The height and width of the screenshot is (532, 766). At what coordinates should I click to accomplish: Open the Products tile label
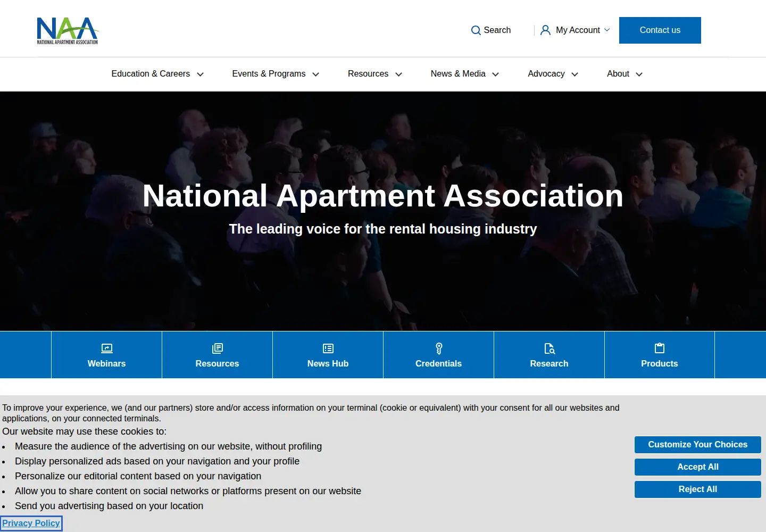click(x=660, y=364)
